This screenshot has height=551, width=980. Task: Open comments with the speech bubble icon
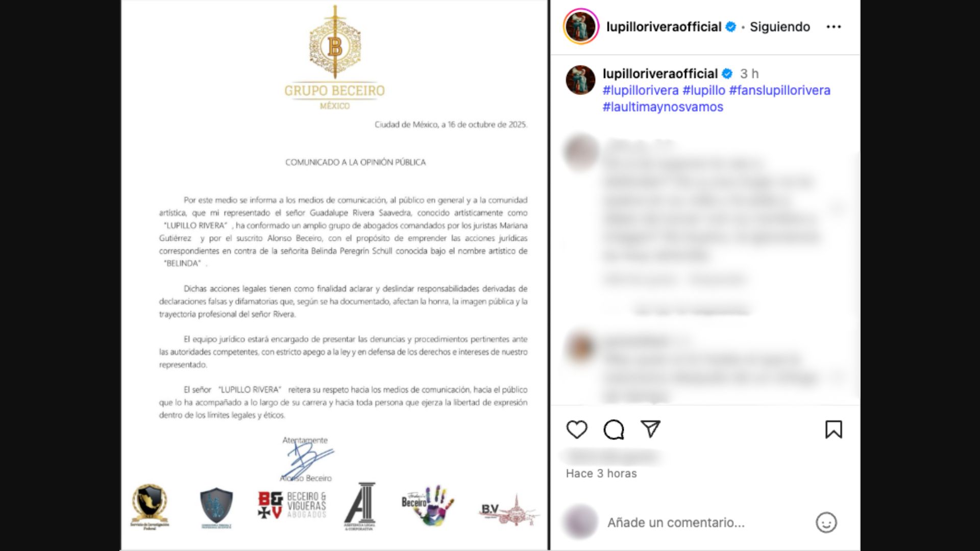(614, 430)
